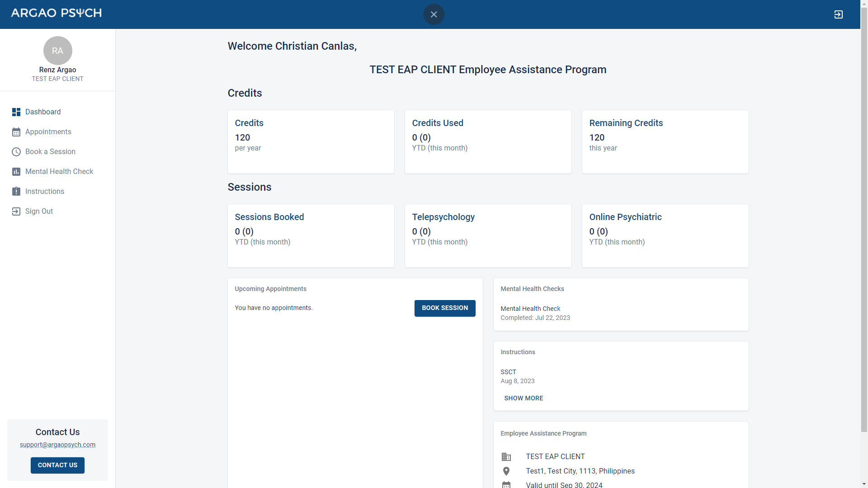
Task: Open the completed Mental Health Check entry
Action: click(530, 309)
